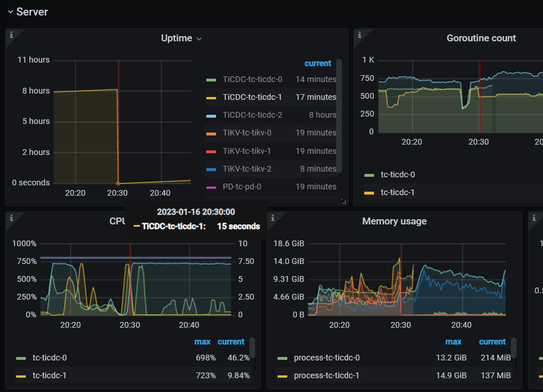Sort CPU legend by the max column
Image resolution: width=543 pixels, height=392 pixels.
202,341
